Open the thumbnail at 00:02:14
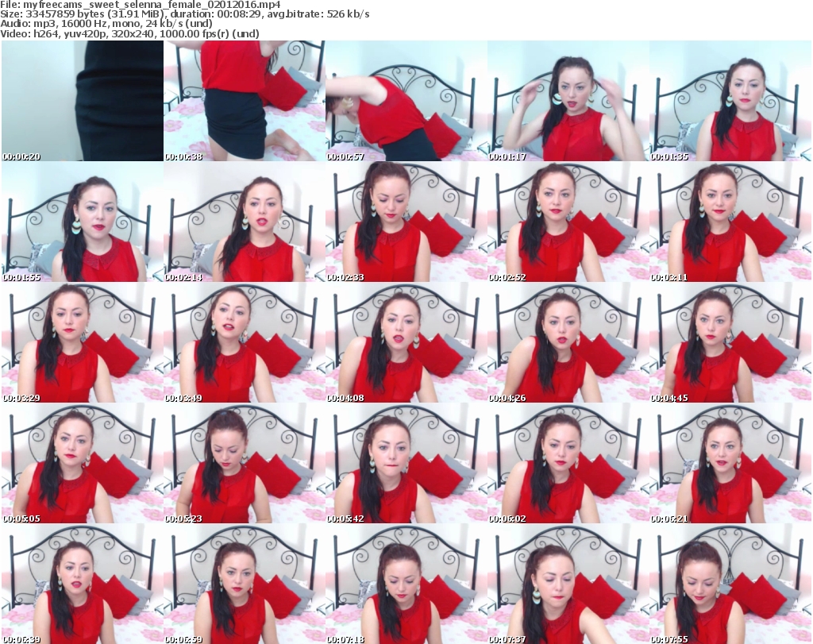Screen dimensions: 813x644 tap(245, 222)
